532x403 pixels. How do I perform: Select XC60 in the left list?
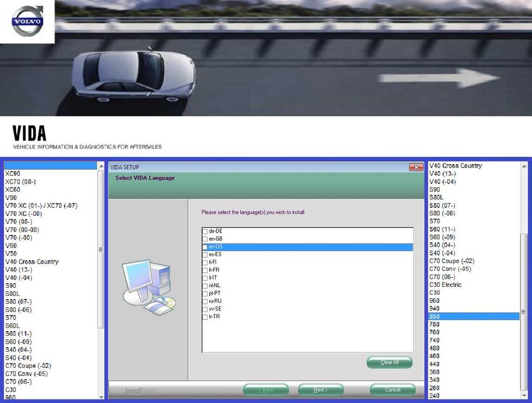[x=51, y=189]
